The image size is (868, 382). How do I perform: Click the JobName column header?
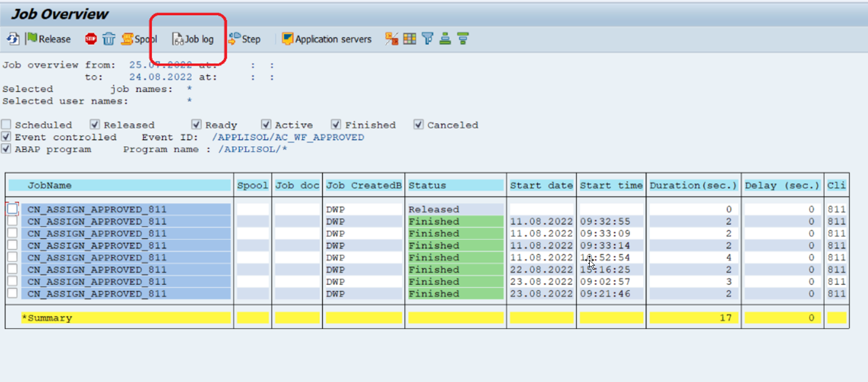click(x=120, y=185)
